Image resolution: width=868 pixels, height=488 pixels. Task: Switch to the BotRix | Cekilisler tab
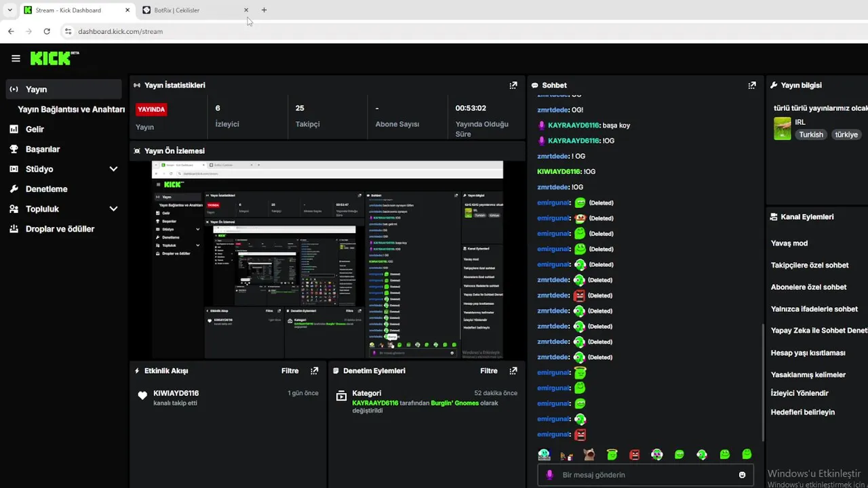[195, 10]
